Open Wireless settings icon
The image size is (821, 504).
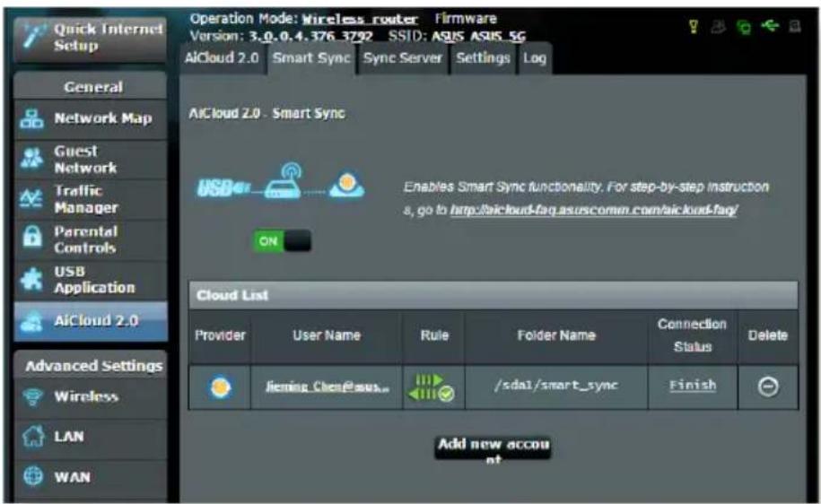click(x=32, y=396)
